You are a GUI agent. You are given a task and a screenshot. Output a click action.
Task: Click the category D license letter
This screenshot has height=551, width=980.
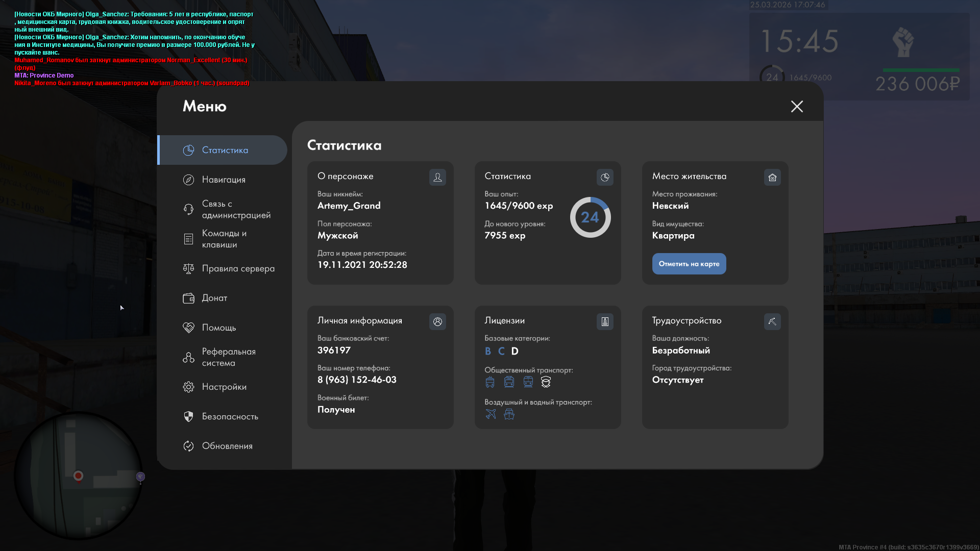(514, 351)
